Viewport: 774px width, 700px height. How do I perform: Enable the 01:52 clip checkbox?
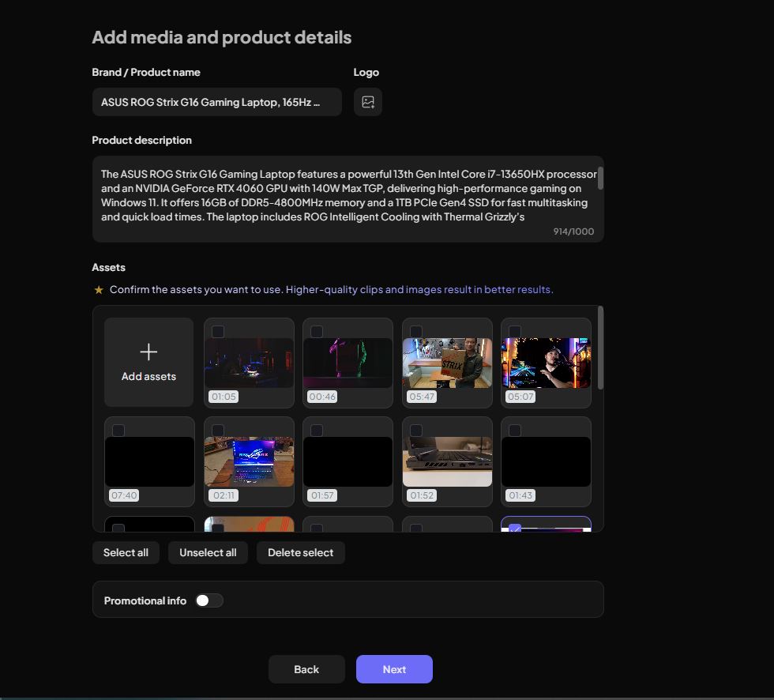416,431
